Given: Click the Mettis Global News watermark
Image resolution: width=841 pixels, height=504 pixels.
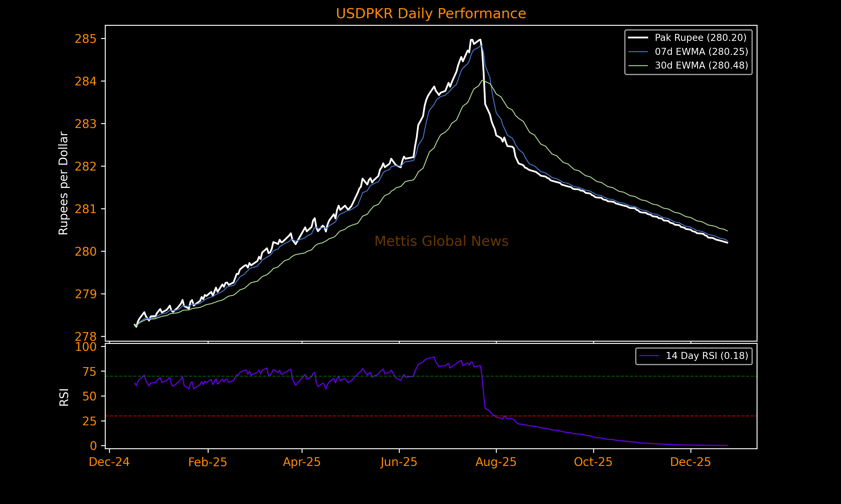Looking at the screenshot, I should click(441, 241).
